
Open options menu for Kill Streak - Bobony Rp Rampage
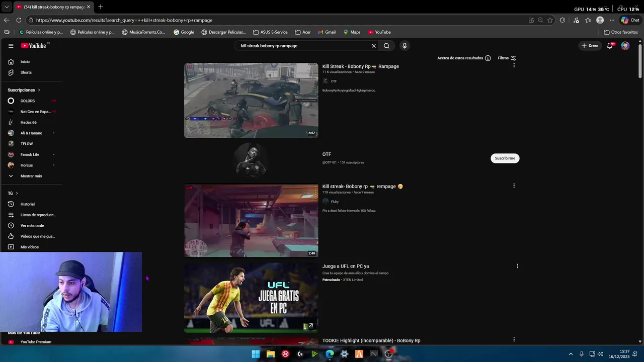pyautogui.click(x=514, y=65)
